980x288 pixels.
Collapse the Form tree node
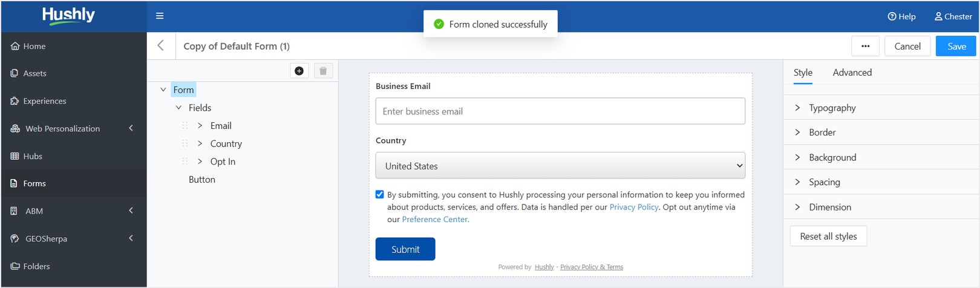pos(163,90)
